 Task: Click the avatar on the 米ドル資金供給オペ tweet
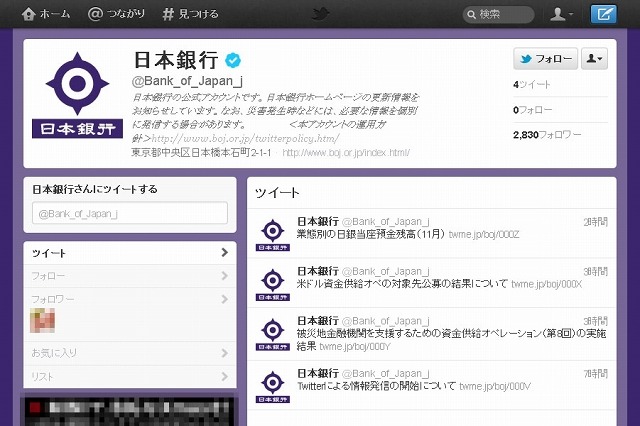(x=273, y=284)
